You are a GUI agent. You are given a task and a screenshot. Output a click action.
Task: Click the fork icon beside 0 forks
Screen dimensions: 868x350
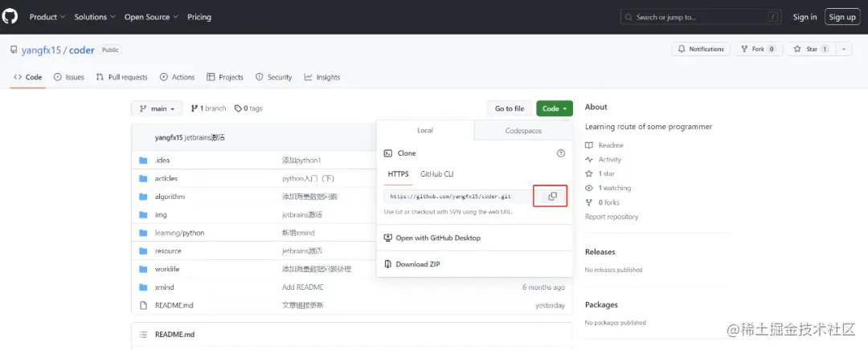point(589,202)
